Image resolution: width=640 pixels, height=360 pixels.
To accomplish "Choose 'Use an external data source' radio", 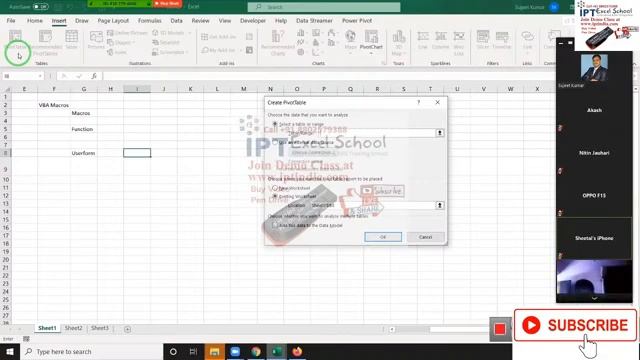I will [x=275, y=142].
